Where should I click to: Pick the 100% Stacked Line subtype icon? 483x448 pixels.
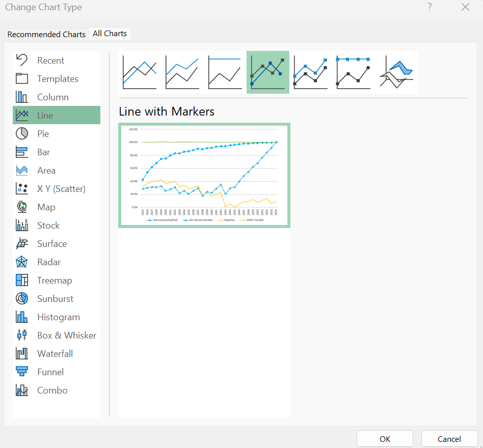pos(225,72)
